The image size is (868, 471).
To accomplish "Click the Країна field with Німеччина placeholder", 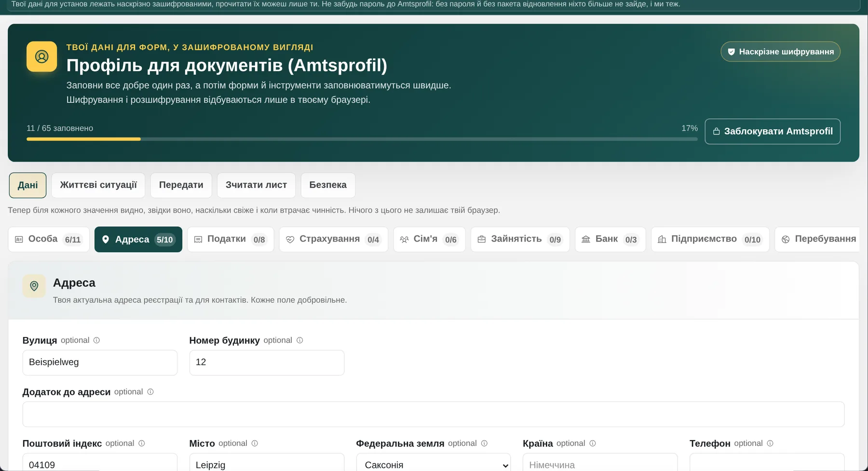I will [x=600, y=463].
